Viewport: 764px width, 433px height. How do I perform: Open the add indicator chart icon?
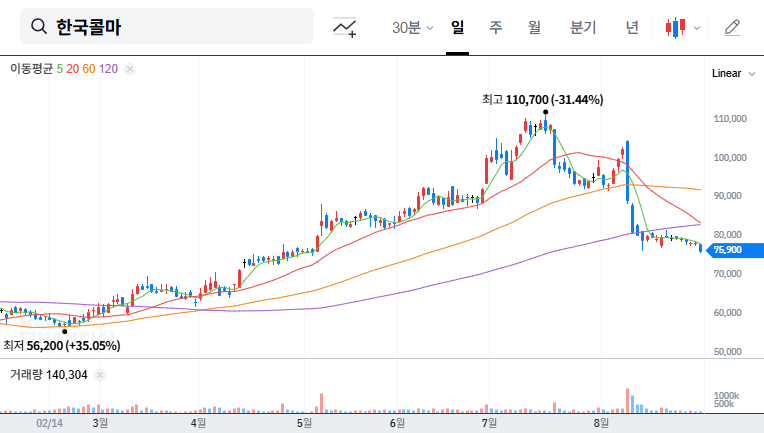click(344, 27)
